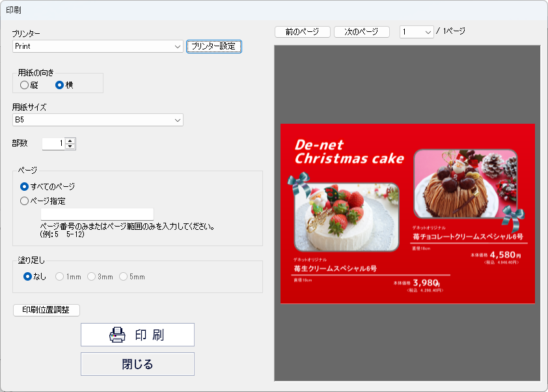This screenshot has width=548, height=392.
Task: Decrease 部数 copies with down arrow
Action: [x=70, y=147]
